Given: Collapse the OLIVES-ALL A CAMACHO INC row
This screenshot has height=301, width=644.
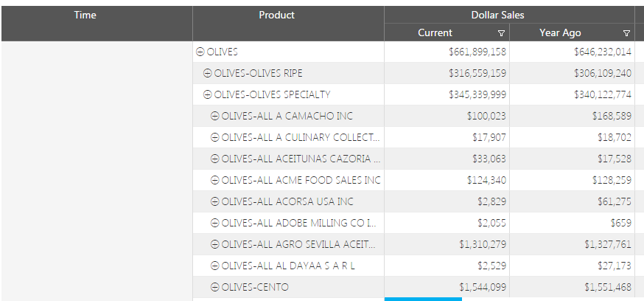Looking at the screenshot, I should pyautogui.click(x=214, y=116).
